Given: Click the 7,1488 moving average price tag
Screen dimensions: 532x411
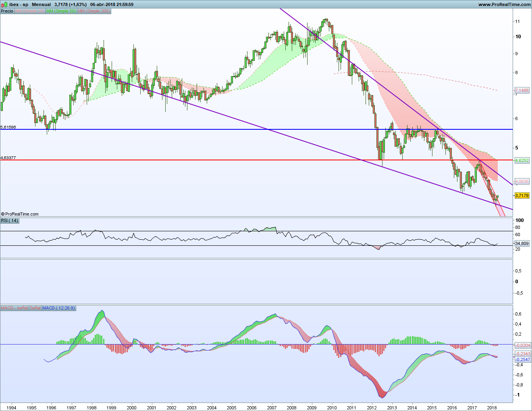Looking at the screenshot, I should tap(522, 90).
